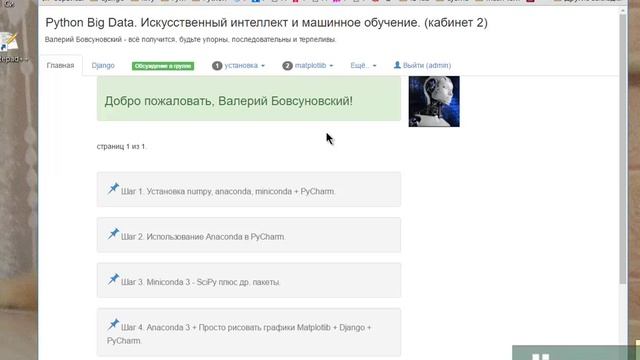Expand the Ещё... dropdown menu
Viewport: 640px width, 360px height.
pos(363,65)
